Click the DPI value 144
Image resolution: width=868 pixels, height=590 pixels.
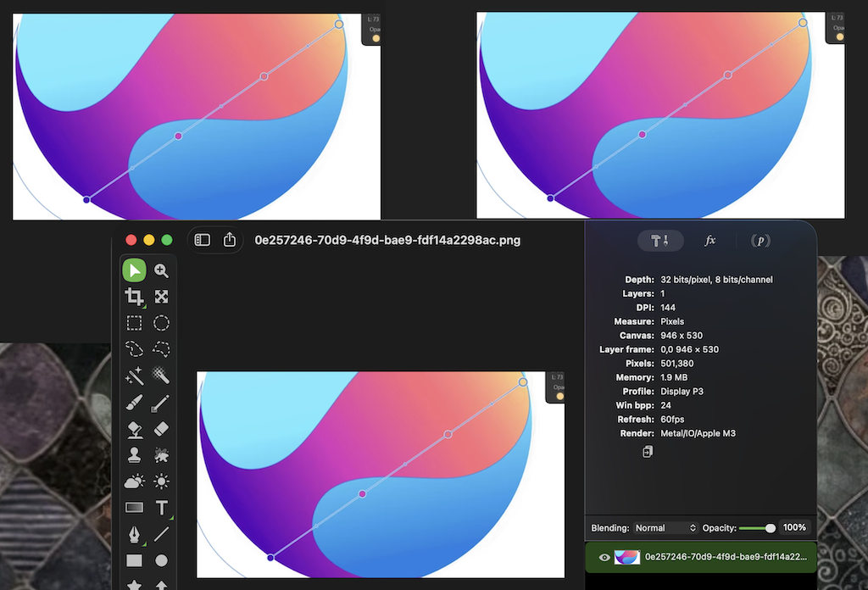[668, 308]
